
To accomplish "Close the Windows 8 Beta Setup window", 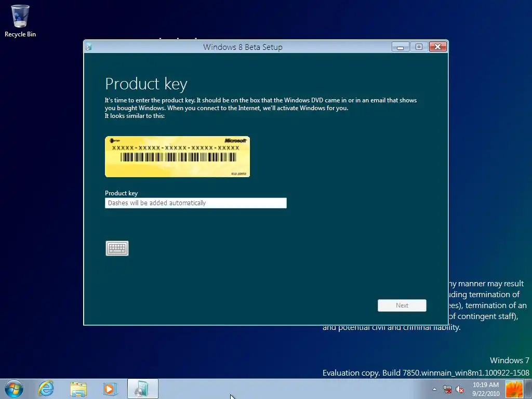I will [437, 47].
